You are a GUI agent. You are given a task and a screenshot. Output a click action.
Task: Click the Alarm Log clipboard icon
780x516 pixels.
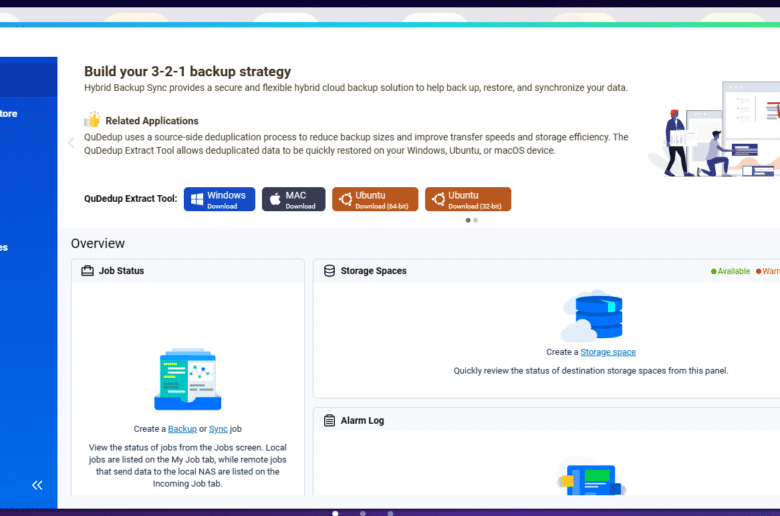coord(329,420)
